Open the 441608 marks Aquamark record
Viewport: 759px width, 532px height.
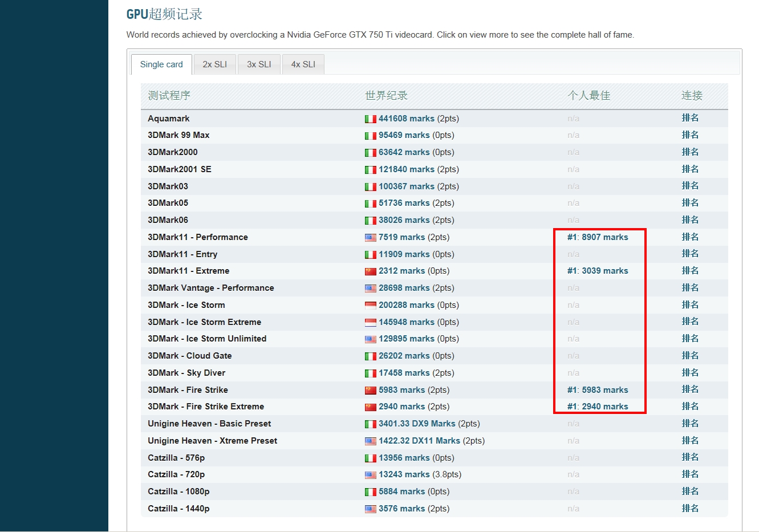pos(406,119)
